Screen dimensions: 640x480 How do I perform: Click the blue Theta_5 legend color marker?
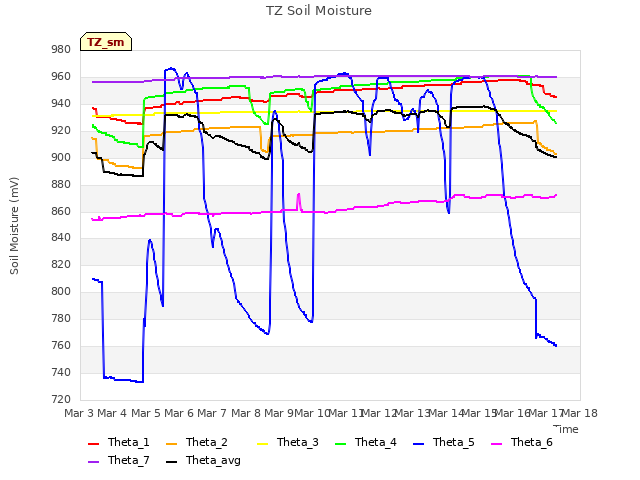point(418,444)
